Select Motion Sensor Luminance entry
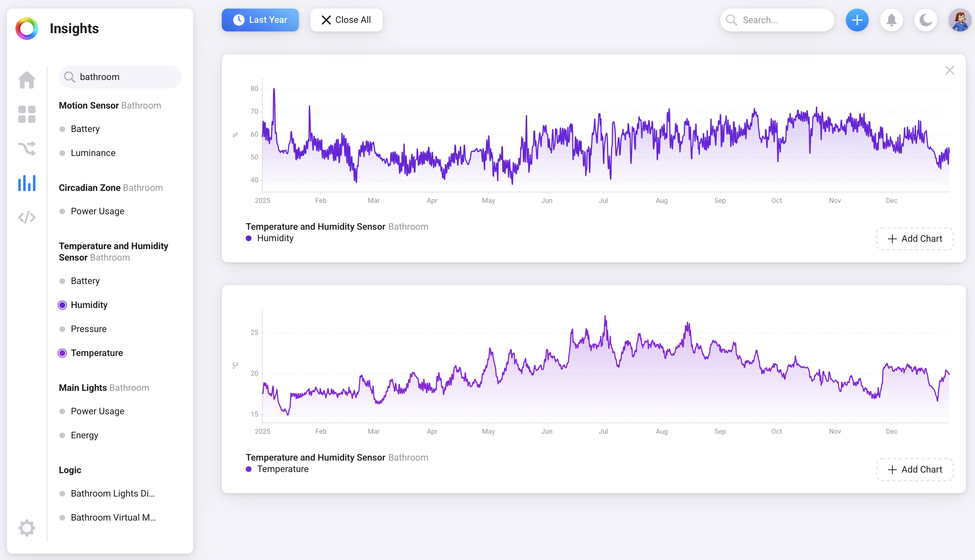Viewport: 975px width, 560px height. tap(93, 153)
